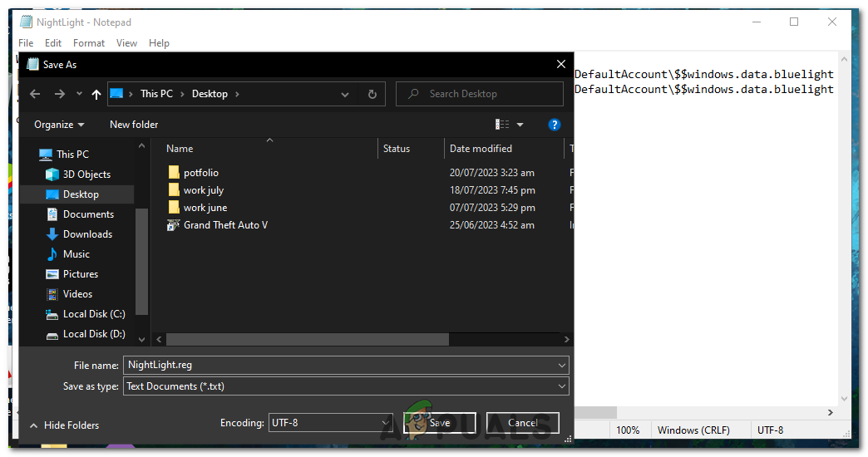Open Notepad Edit menu
The height and width of the screenshot is (457, 868).
[x=53, y=43]
